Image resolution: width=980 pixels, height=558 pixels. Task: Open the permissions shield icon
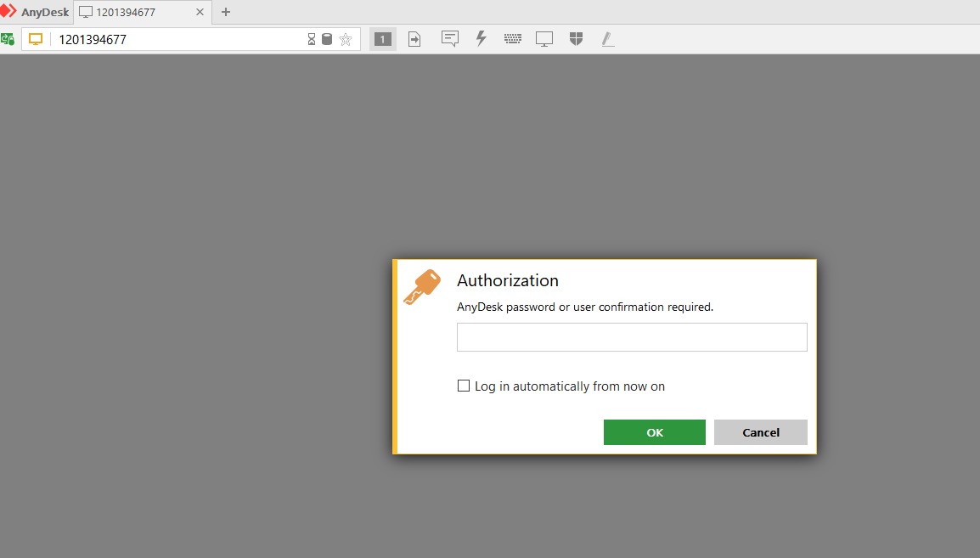[577, 39]
